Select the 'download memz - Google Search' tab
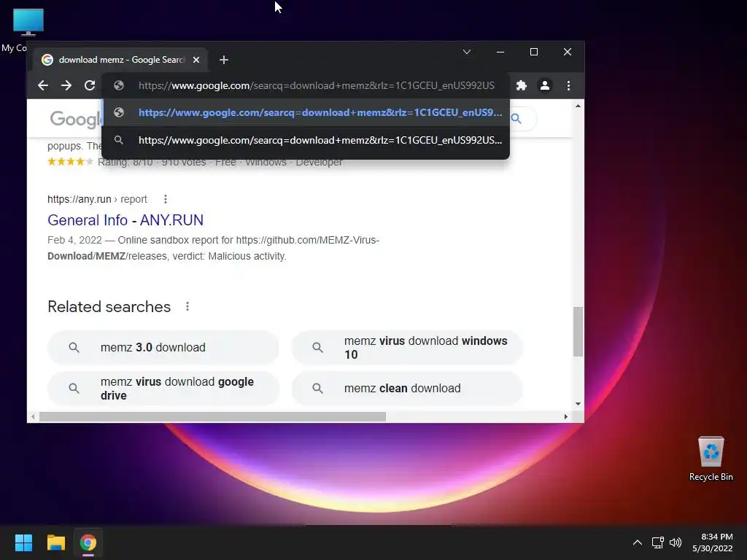Screen dimensions: 747x560 pyautogui.click(x=120, y=60)
